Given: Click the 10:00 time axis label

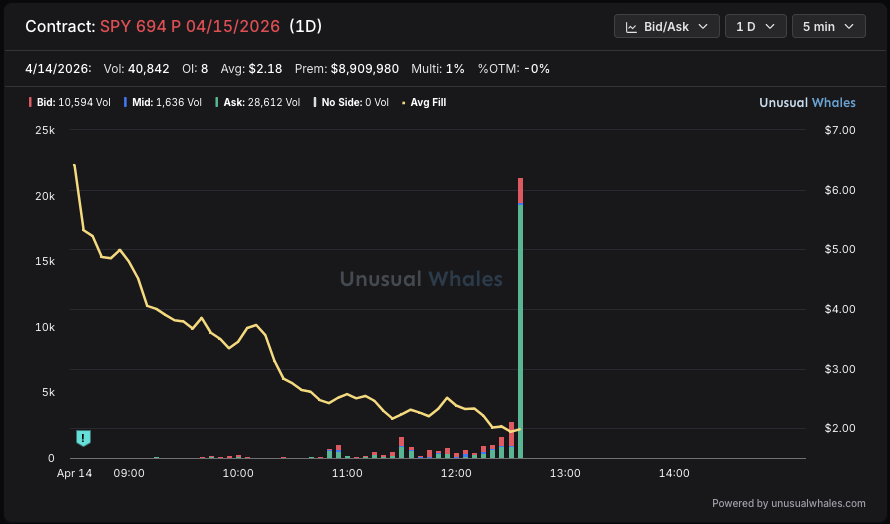Looking at the screenshot, I should pos(238,473).
